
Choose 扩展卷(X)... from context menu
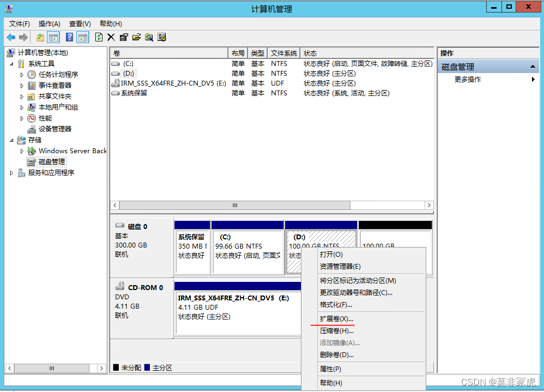[x=363, y=319]
